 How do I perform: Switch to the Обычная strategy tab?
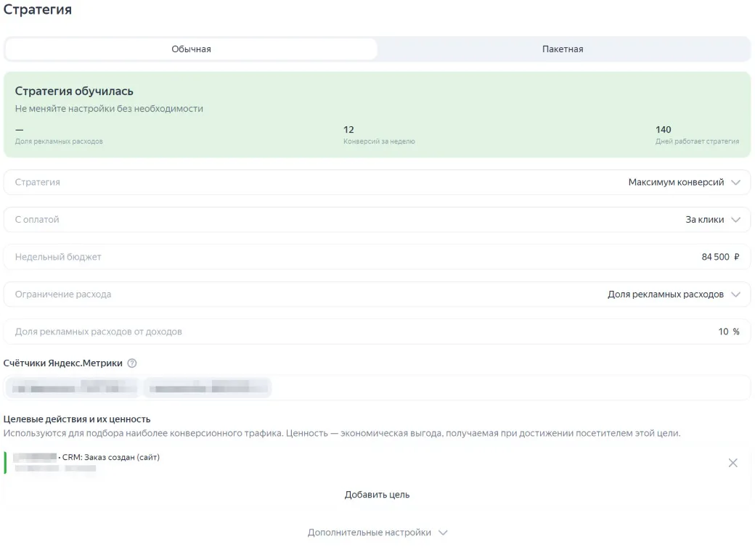191,49
